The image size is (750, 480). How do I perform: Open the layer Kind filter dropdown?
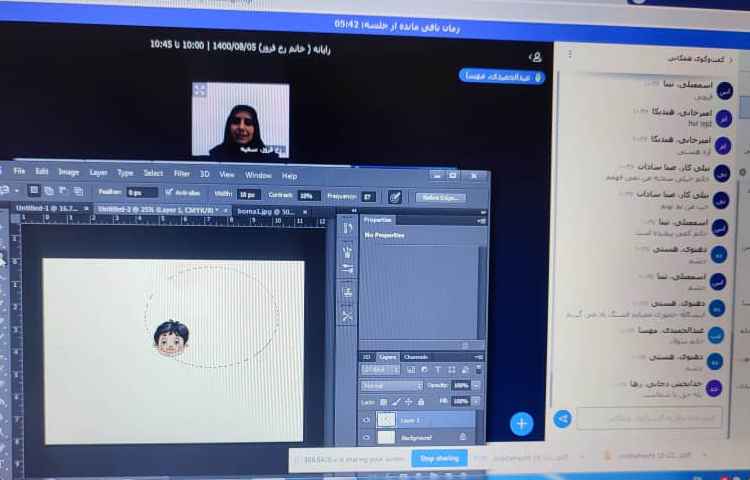(378, 370)
